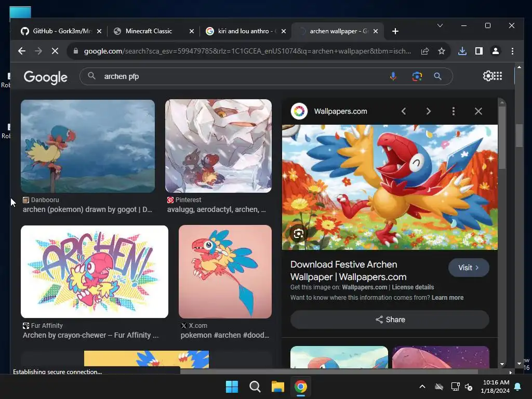Screen dimensions: 532x399
Task: Click the forward navigation arrow
Action: pyautogui.click(x=38, y=51)
